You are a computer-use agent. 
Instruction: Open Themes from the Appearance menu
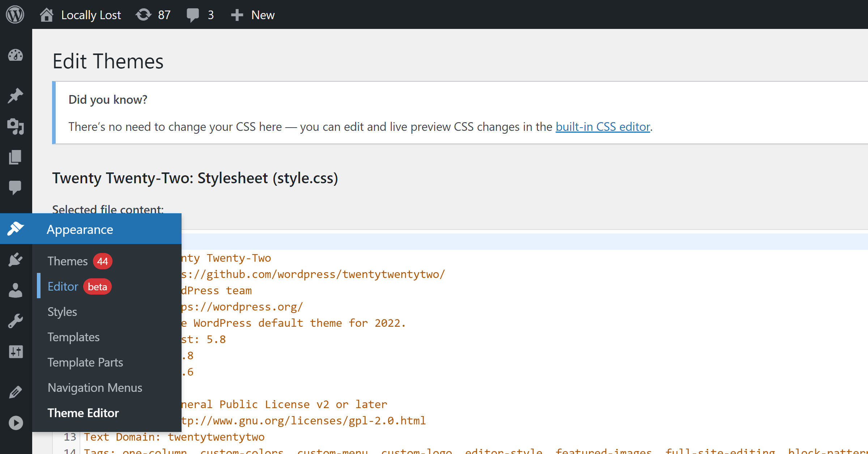point(68,261)
